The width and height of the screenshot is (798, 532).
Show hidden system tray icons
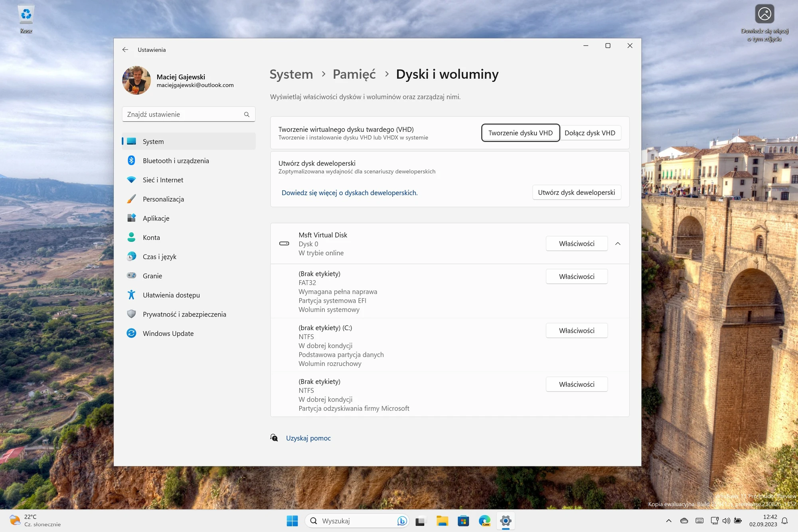point(669,520)
